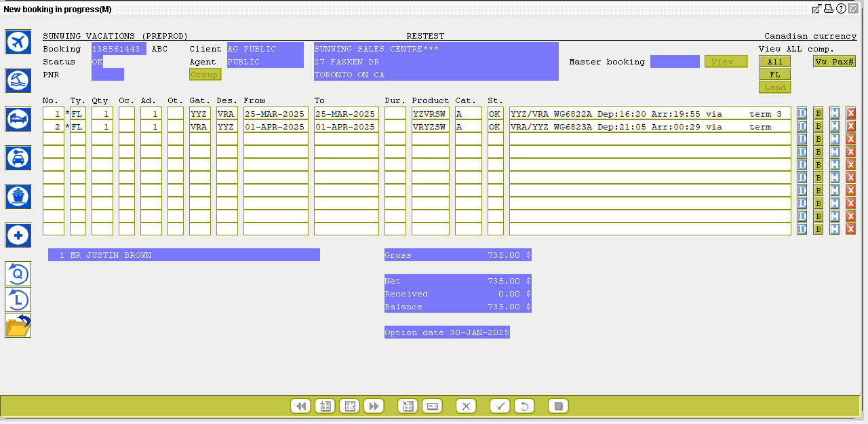The image size is (868, 424).
Task: Click the View master booking button
Action: pyautogui.click(x=726, y=62)
